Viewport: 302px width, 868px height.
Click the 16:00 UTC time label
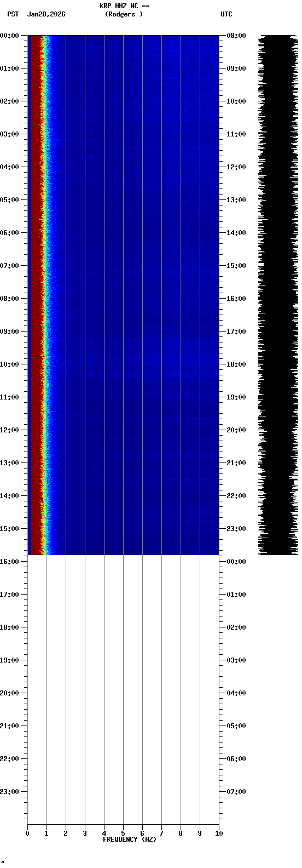236,299
